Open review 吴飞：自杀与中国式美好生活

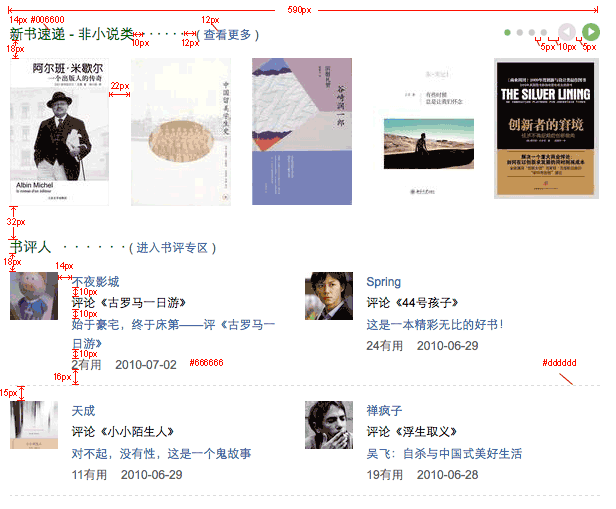point(444,454)
